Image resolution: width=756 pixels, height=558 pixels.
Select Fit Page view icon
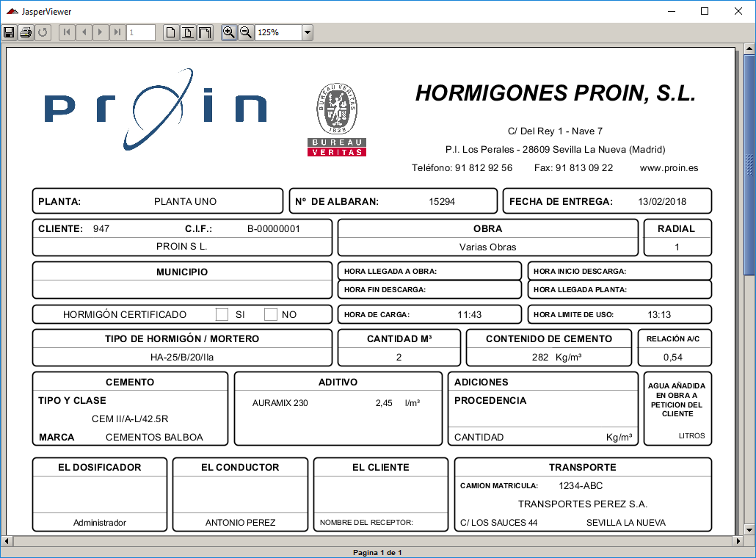click(x=188, y=32)
